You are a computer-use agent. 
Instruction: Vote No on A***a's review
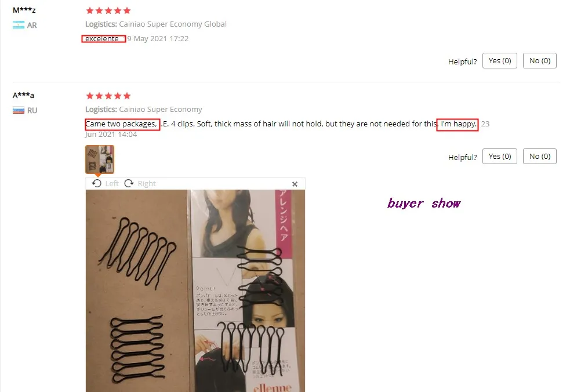point(539,157)
